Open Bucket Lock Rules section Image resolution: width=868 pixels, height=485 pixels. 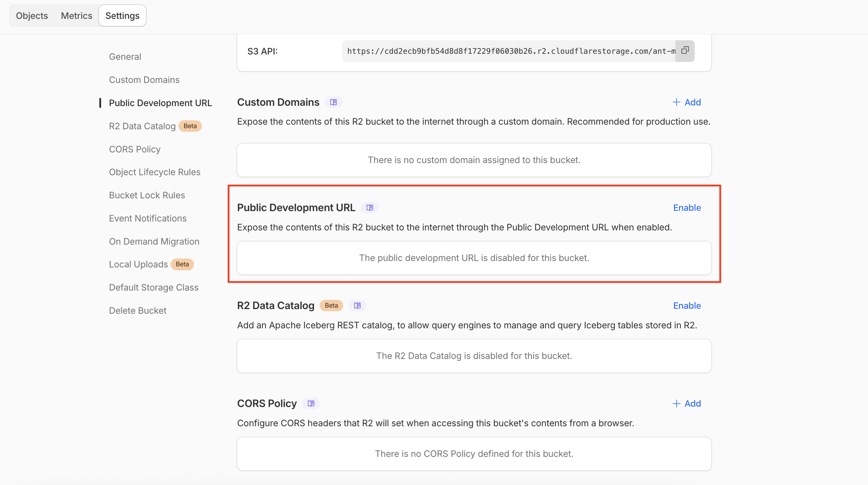click(147, 195)
